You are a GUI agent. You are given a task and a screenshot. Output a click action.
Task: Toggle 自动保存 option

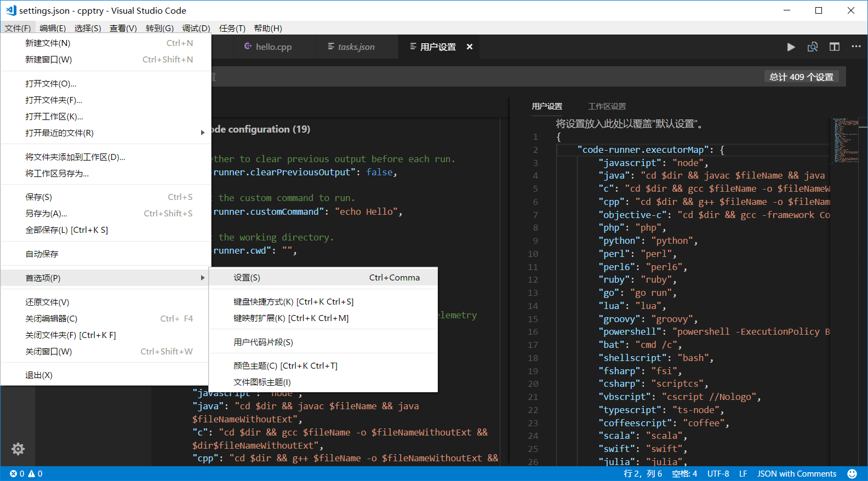[106, 254]
